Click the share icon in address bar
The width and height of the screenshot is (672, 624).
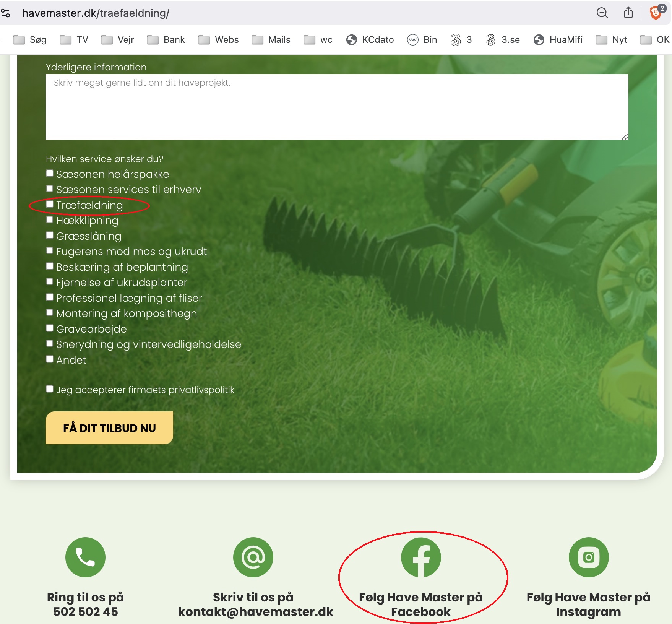point(628,13)
